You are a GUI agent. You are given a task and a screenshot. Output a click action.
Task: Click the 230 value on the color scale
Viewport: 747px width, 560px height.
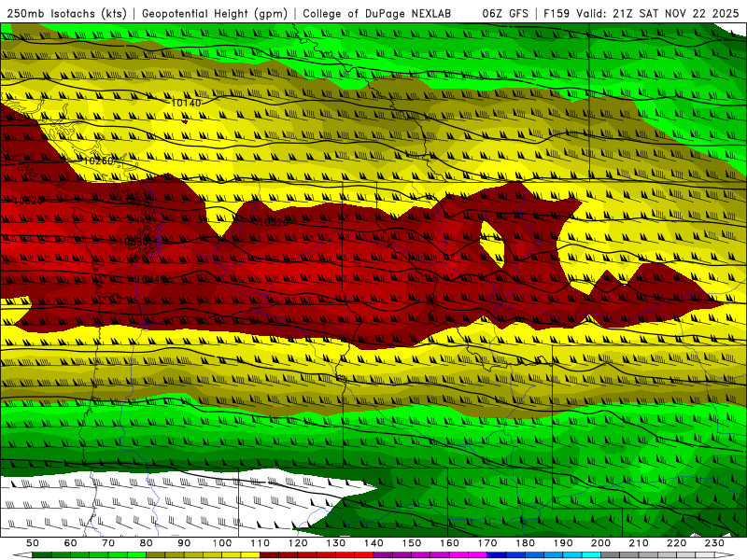pyautogui.click(x=714, y=543)
